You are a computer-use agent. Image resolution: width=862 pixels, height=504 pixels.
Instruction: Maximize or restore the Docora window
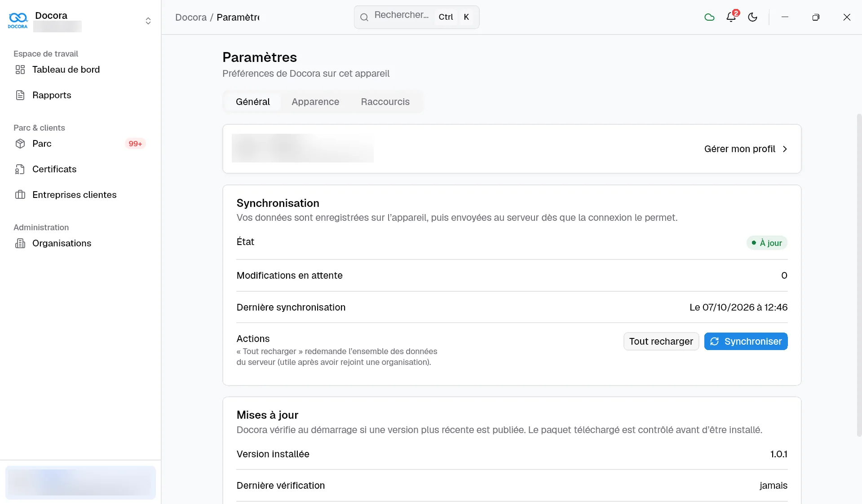(816, 17)
